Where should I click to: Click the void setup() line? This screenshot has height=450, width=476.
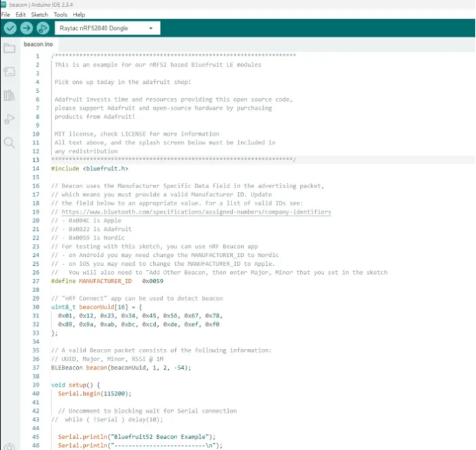tap(76, 385)
